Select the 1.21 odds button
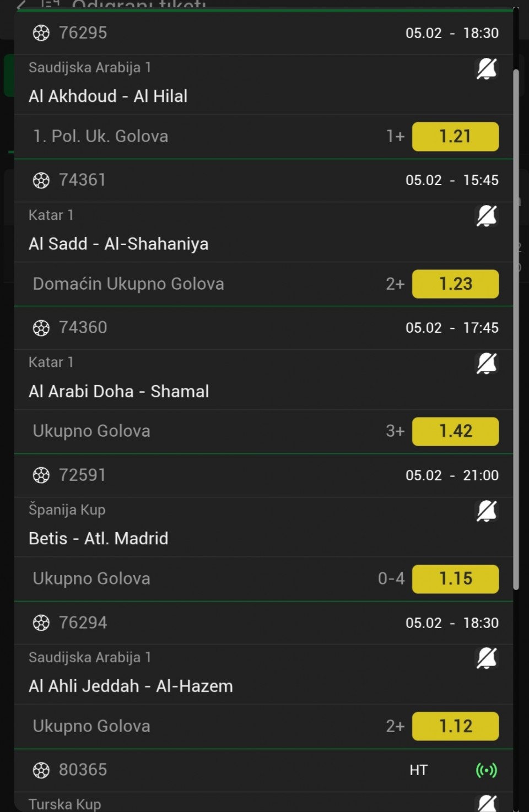The image size is (529, 812). (x=455, y=137)
